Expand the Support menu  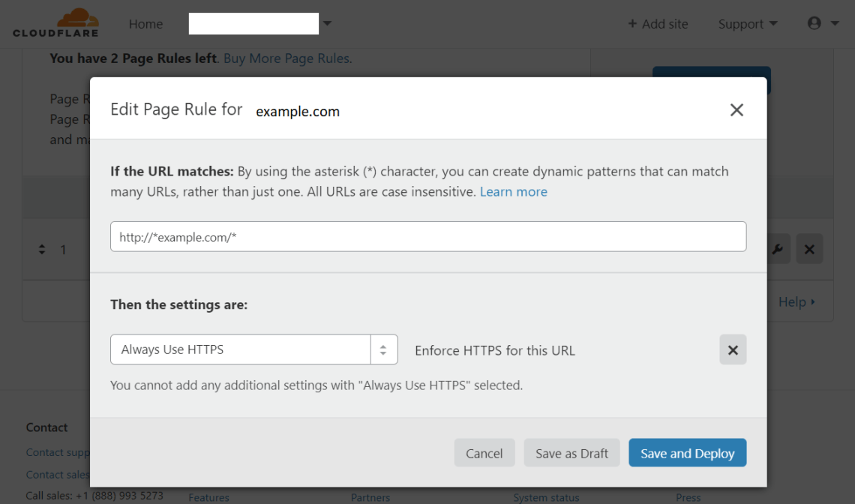pos(747,24)
